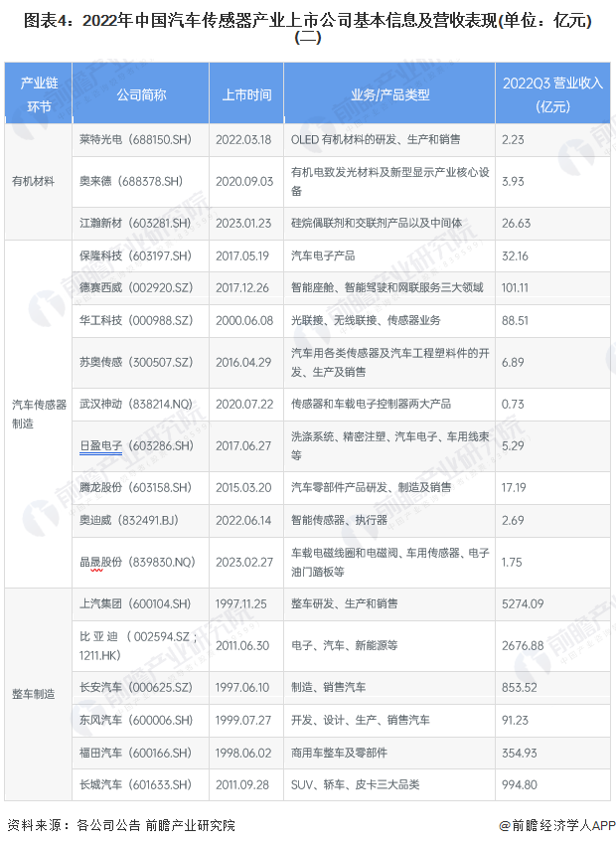Select 奥迪威（832491.BJ）company cell
616x846 pixels.
(x=141, y=521)
